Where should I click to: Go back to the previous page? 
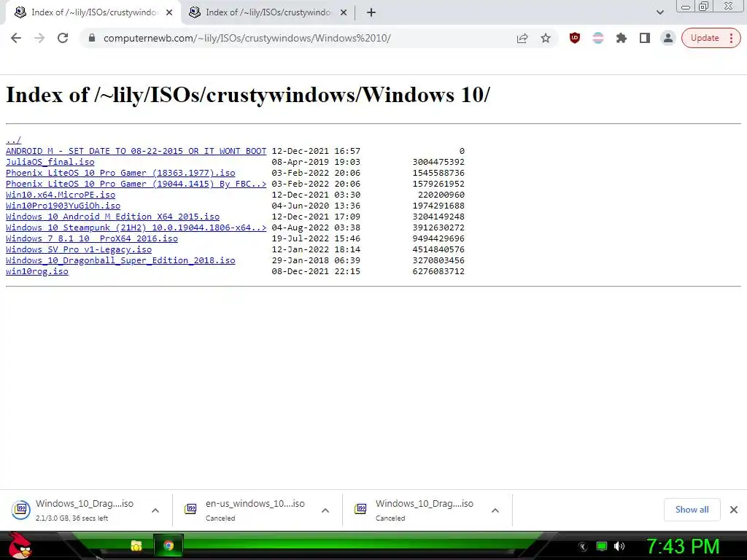pyautogui.click(x=16, y=38)
